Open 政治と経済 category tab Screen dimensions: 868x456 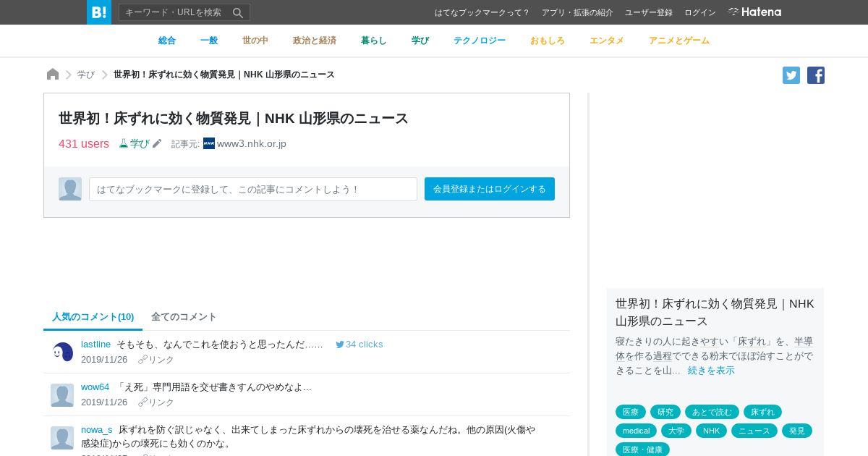click(x=315, y=41)
